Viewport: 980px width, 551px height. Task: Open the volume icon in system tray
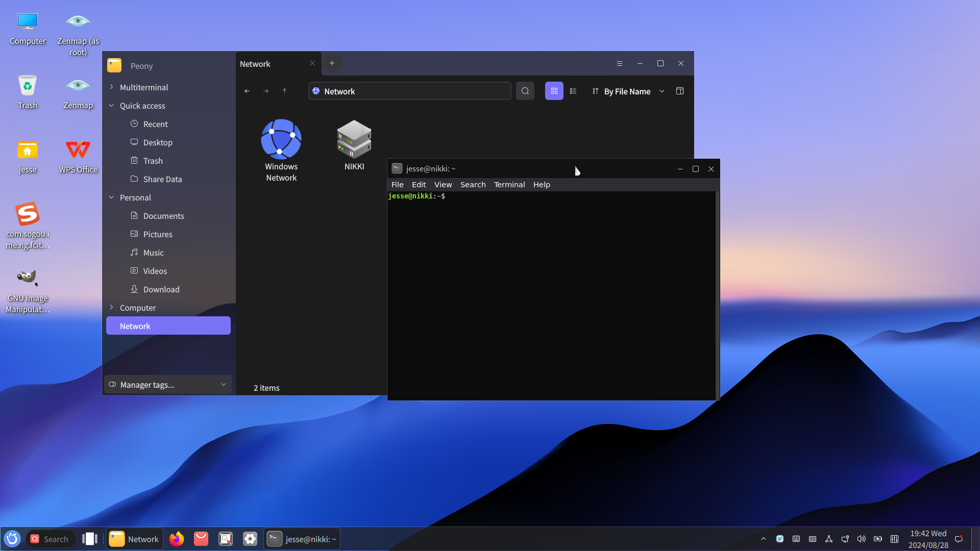[x=862, y=539]
